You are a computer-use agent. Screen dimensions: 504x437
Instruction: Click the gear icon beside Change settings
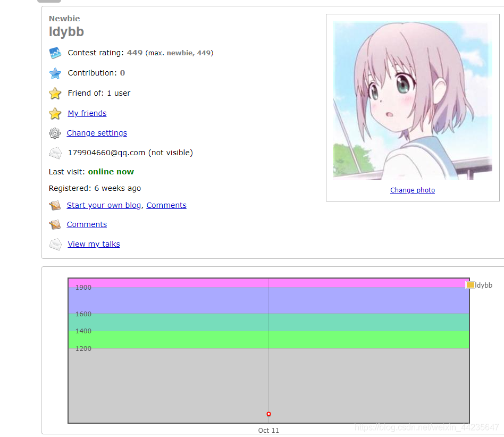pyautogui.click(x=55, y=133)
